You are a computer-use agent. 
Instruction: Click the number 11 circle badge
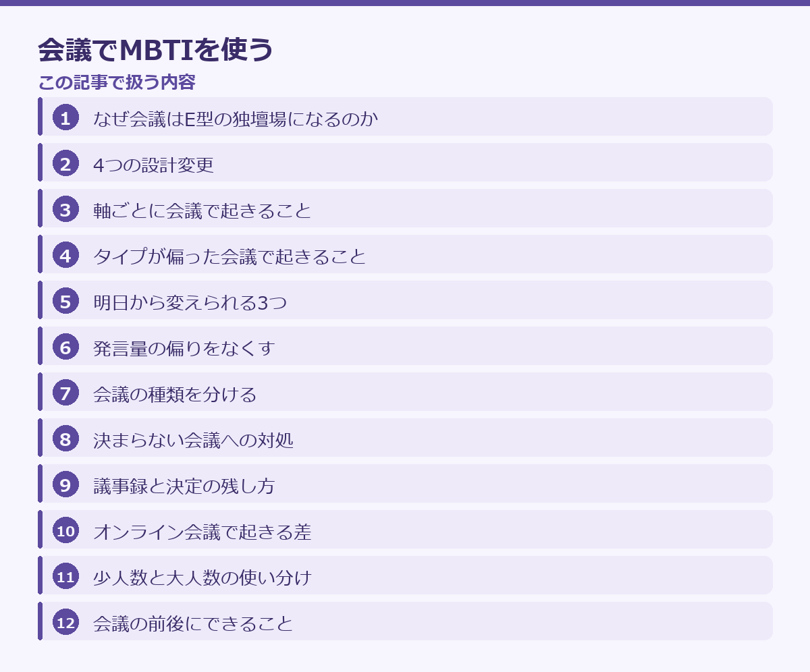pos(65,577)
